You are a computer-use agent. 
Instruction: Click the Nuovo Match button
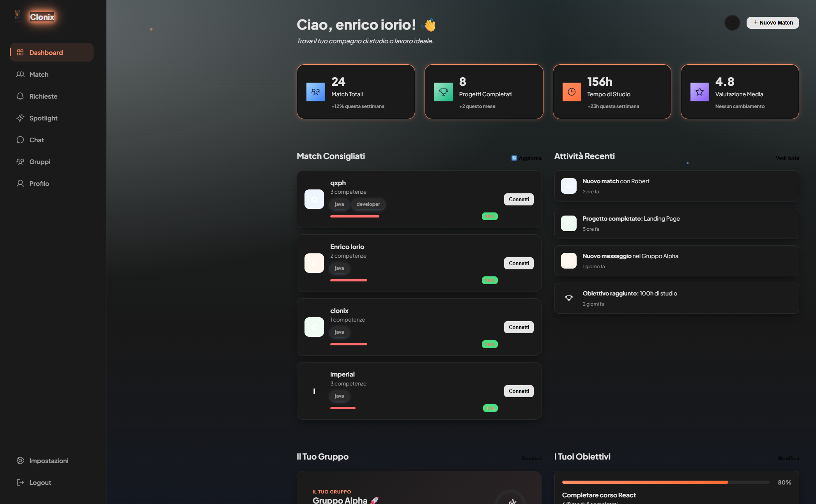point(773,23)
